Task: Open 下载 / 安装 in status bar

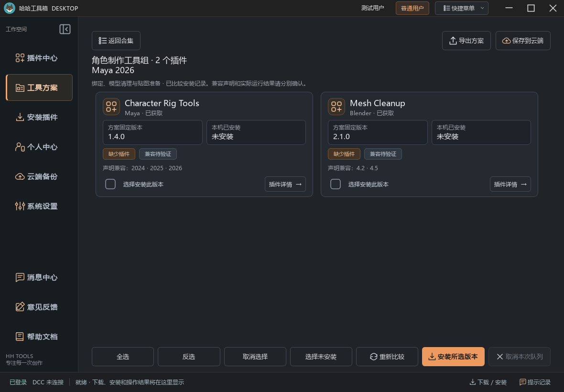Action: pos(488,382)
